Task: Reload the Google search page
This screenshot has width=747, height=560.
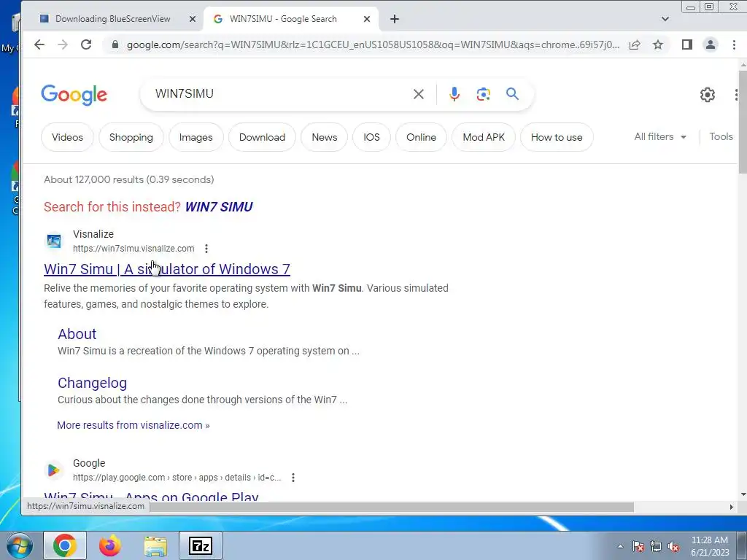Action: coord(86,44)
